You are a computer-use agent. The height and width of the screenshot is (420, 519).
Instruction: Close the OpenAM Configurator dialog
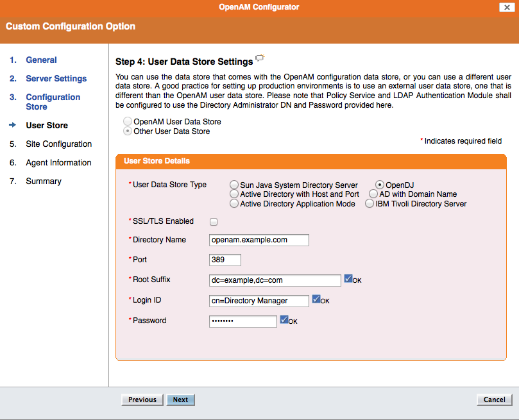(507, 7)
